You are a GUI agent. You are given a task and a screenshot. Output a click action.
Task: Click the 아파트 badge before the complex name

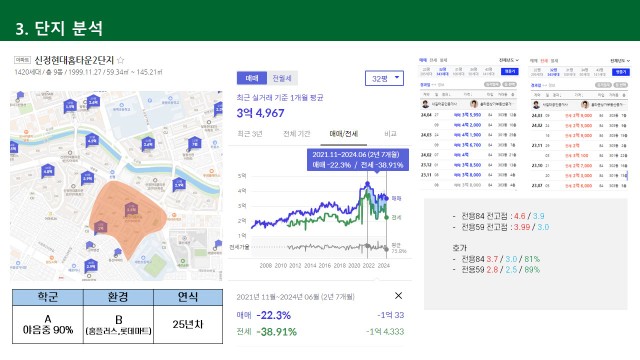pyautogui.click(x=22, y=60)
